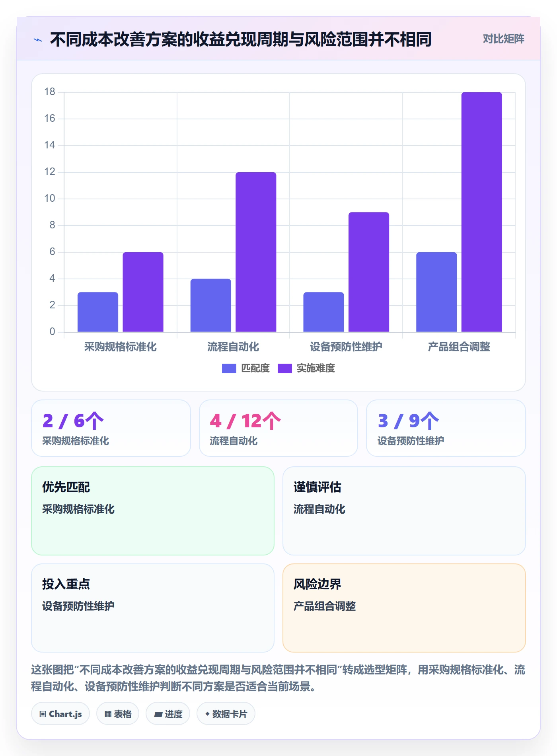The width and height of the screenshot is (557, 756).
Task: Click the y-axis tick value 18
Action: [50, 92]
